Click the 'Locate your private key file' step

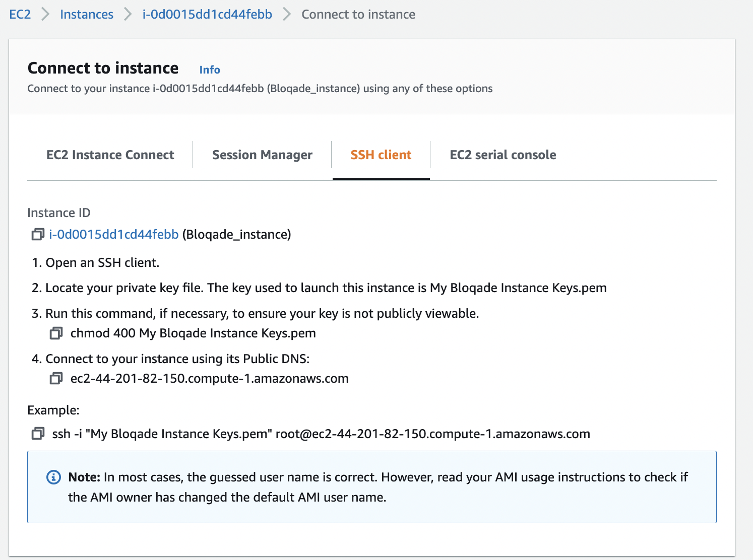(x=319, y=288)
